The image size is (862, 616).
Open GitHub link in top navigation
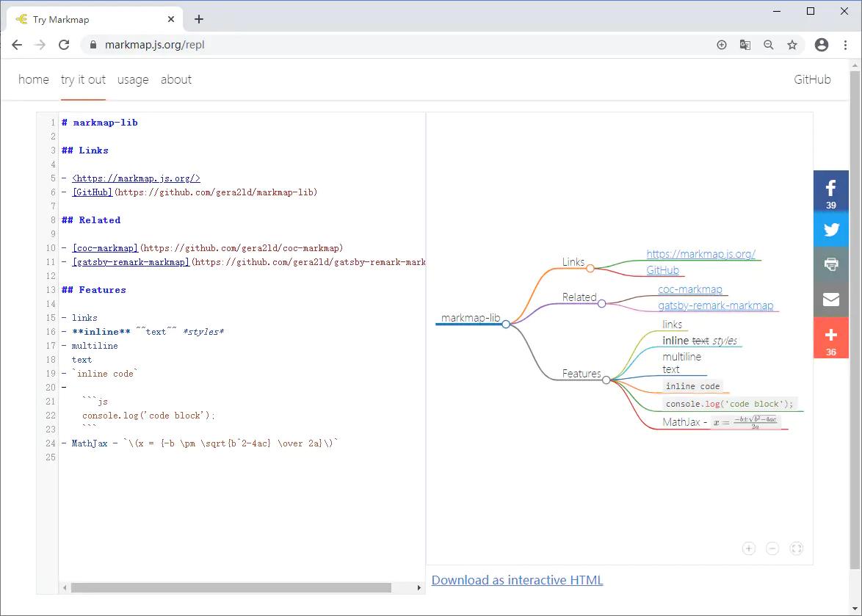pos(812,79)
